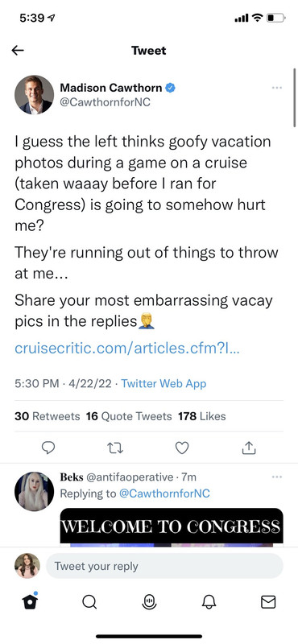Open Madison Cawthorn's profile picture
This screenshot has width=298, height=644.
(34, 95)
